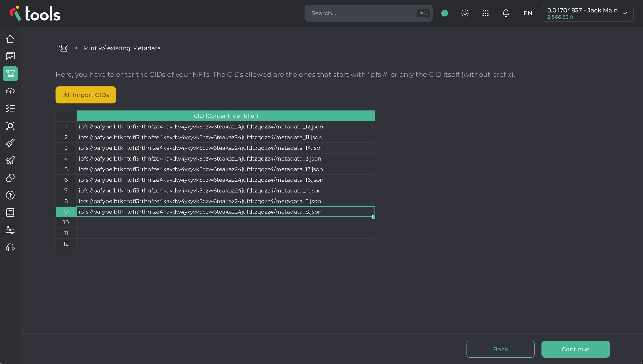Screen dimensions: 643x364
Task: Select the rocket launch sidebar icon
Action: [10, 161]
